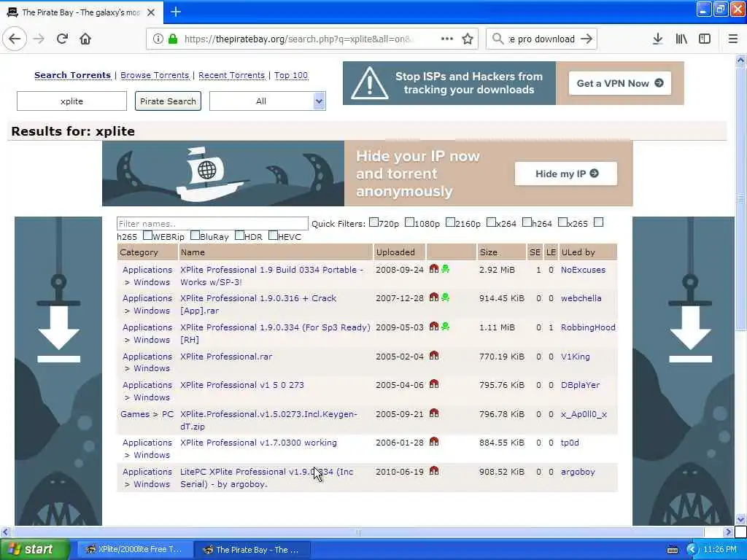747x560 pixels.
Task: Open the Downloads arrow icon
Action: click(x=657, y=39)
